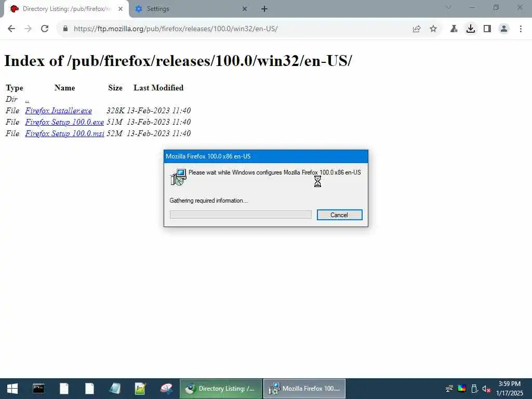Screen dimensions: 532x399
Task: Go back using the browser back arrow
Action: tap(11, 29)
